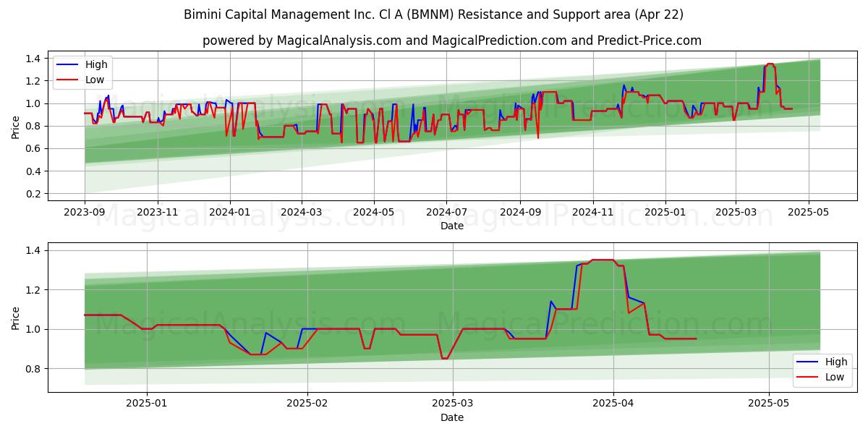
Task: Click the '2024-09' x-axis label in the top chart
Action: click(x=520, y=213)
